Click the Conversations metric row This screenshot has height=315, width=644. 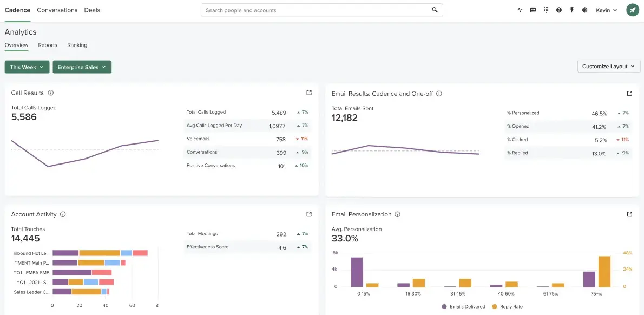(247, 153)
